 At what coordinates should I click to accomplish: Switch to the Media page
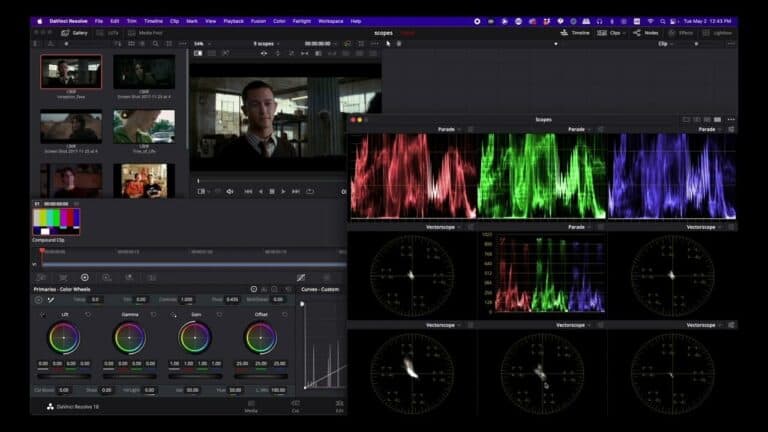[x=251, y=407]
